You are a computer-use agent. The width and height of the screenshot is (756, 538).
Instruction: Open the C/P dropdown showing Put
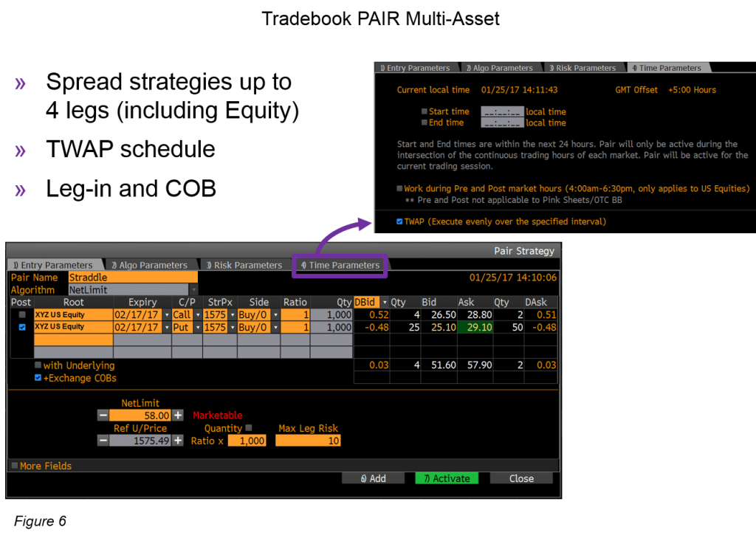(198, 328)
